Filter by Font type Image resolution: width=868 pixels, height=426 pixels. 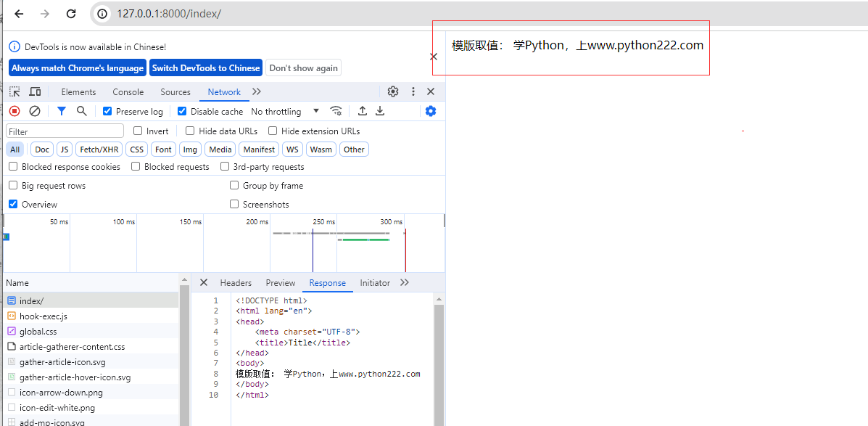pyautogui.click(x=163, y=149)
